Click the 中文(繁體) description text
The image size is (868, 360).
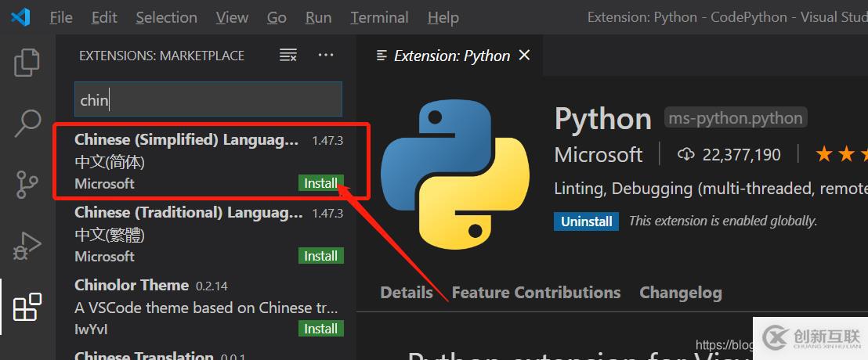pos(110,235)
